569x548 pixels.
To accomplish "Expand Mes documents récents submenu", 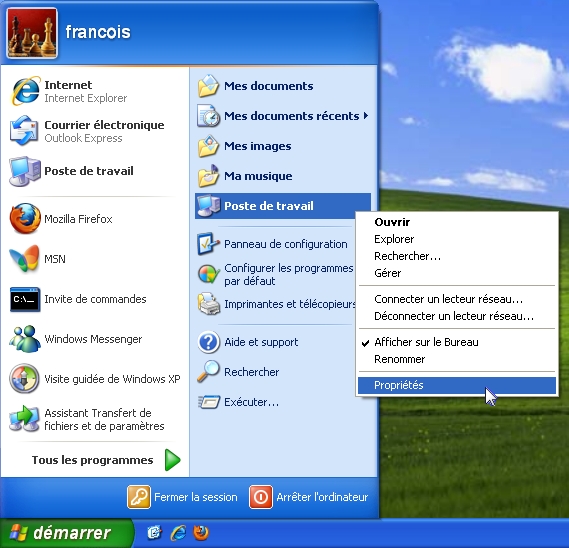I will coord(283,116).
